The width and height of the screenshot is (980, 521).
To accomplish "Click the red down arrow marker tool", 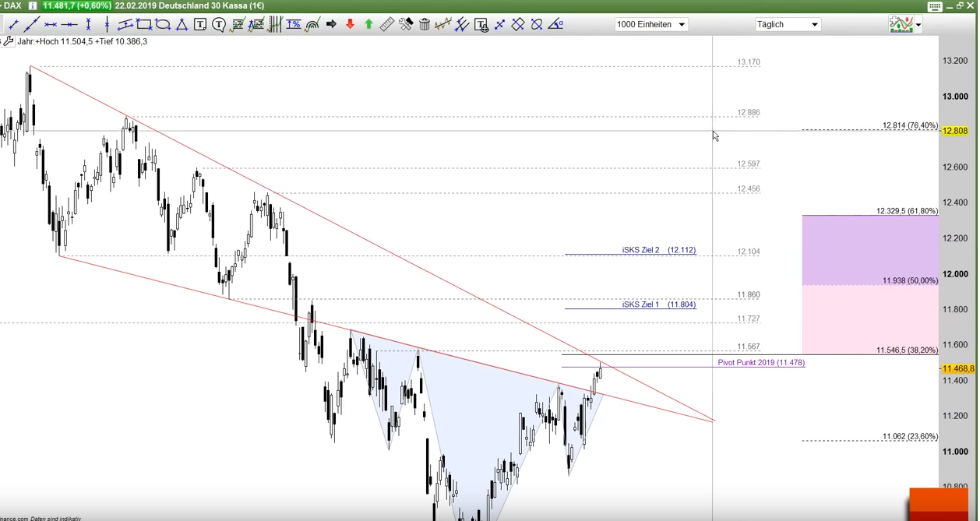I will click(x=350, y=24).
